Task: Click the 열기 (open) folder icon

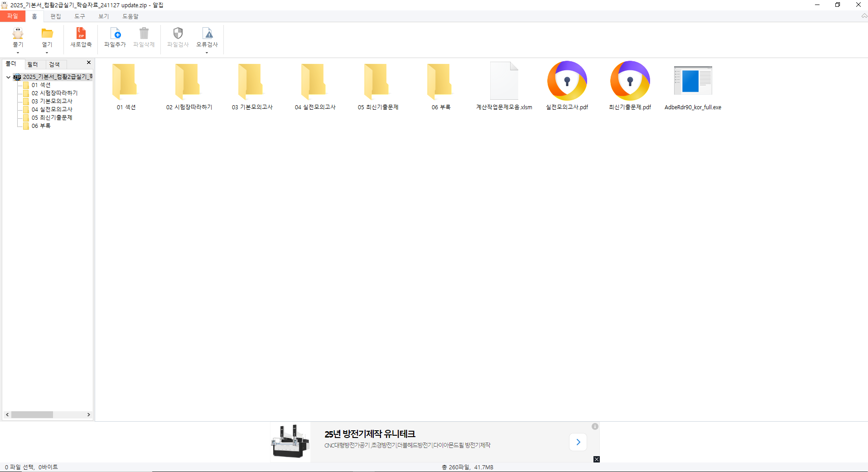Action: 47,34
